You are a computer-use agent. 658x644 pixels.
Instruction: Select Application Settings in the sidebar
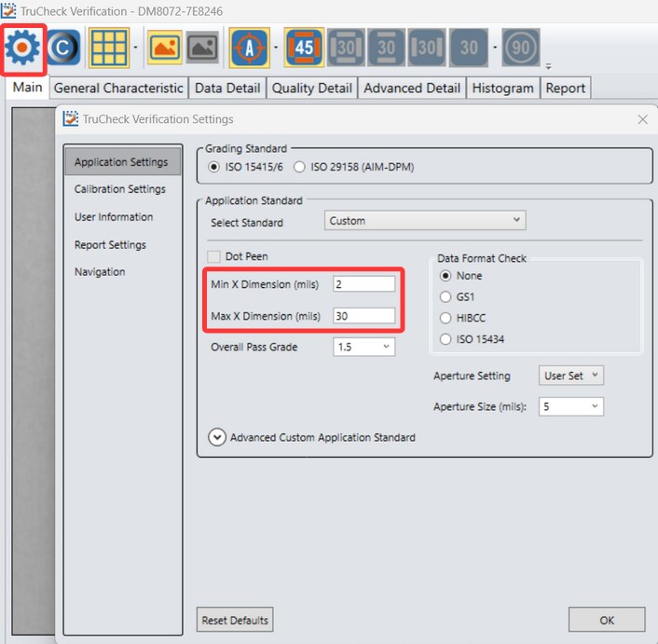click(x=122, y=161)
